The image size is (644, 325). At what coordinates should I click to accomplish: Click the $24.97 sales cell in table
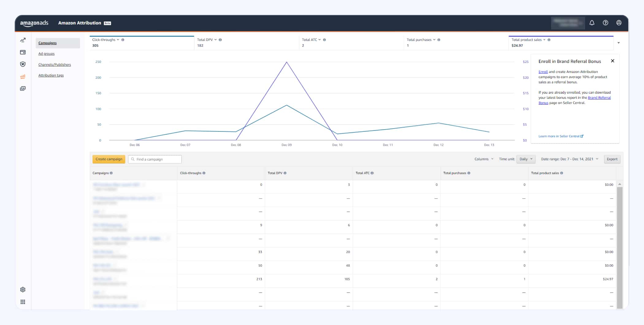tap(608, 279)
